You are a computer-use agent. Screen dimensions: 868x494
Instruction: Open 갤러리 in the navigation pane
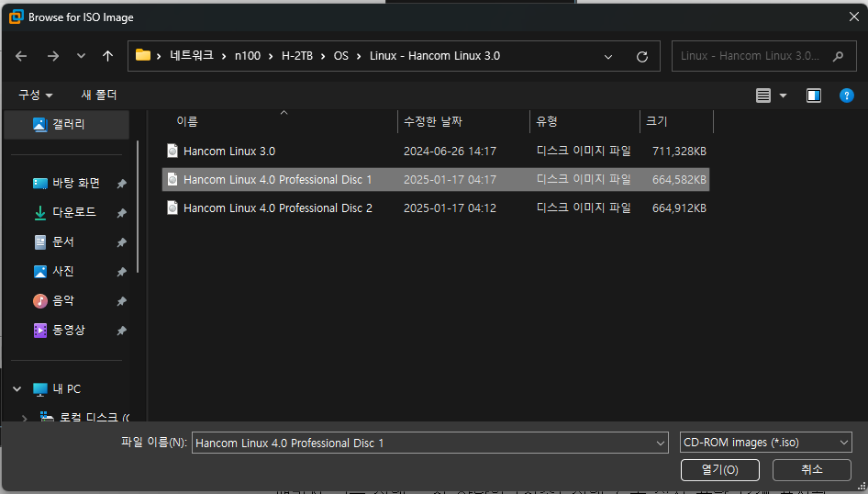coord(66,124)
